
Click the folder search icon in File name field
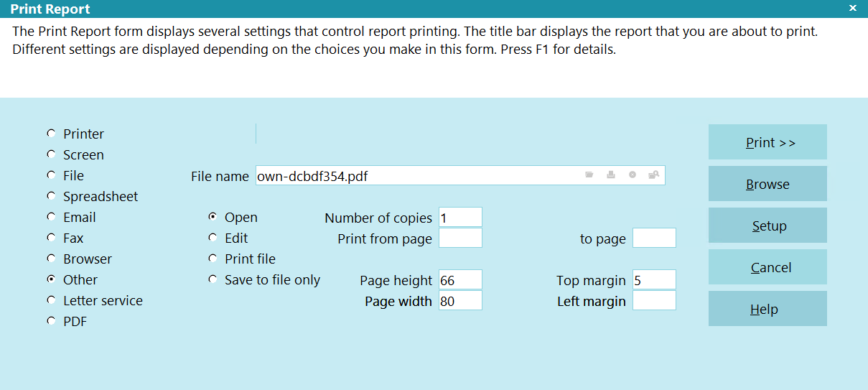654,175
